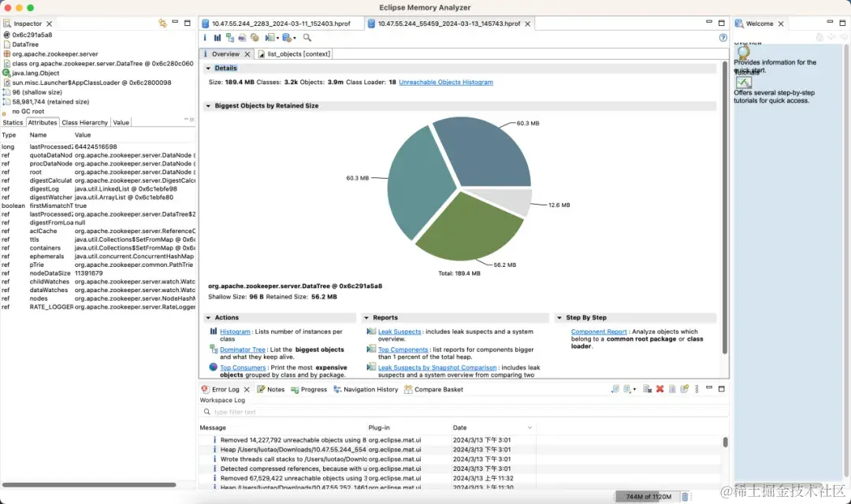Open the Unreachable Objects Histogram link
This screenshot has height=504, width=851.
point(446,82)
